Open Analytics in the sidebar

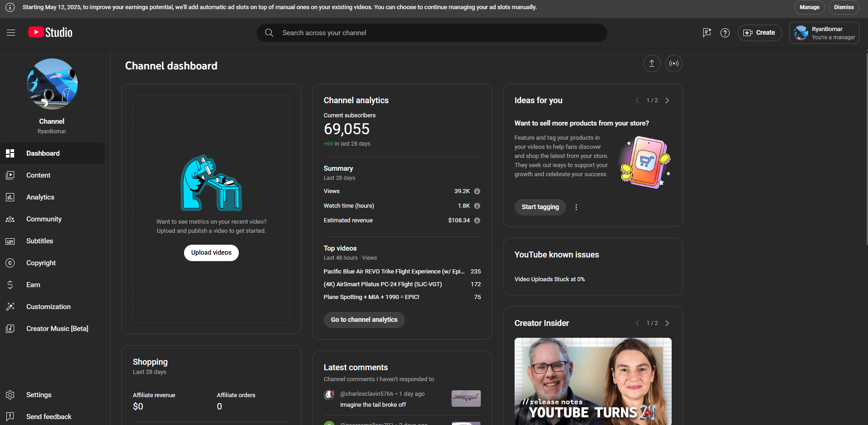pos(52,197)
